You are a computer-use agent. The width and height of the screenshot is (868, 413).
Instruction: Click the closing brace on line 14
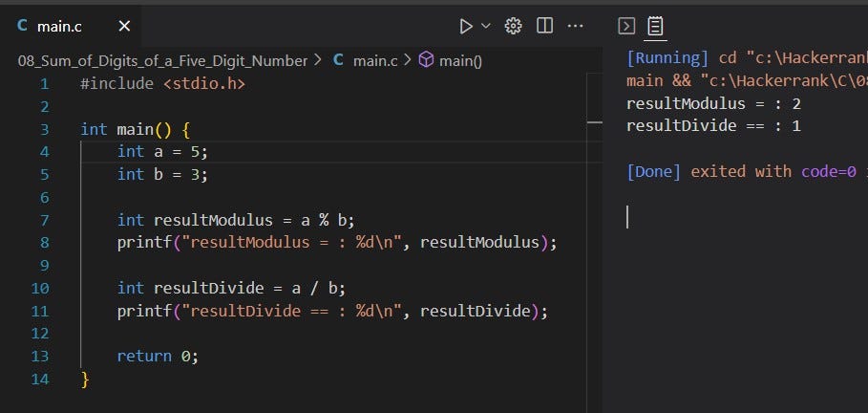coord(85,380)
